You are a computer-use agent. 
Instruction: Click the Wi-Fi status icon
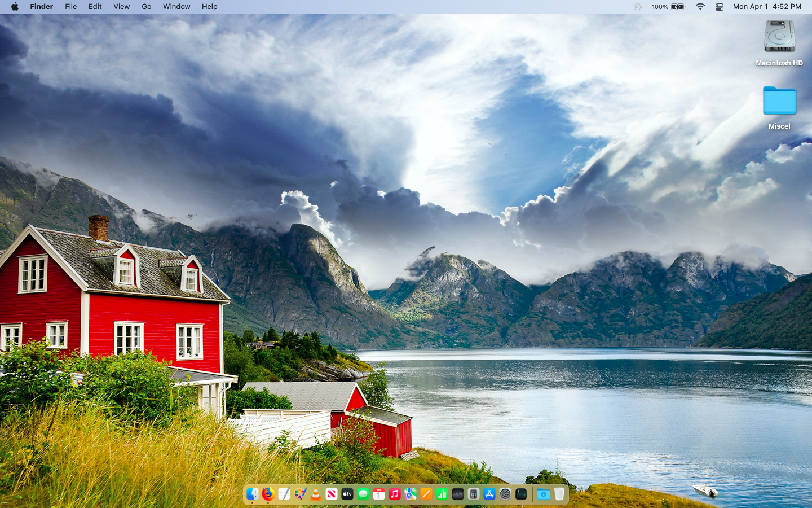pyautogui.click(x=700, y=7)
